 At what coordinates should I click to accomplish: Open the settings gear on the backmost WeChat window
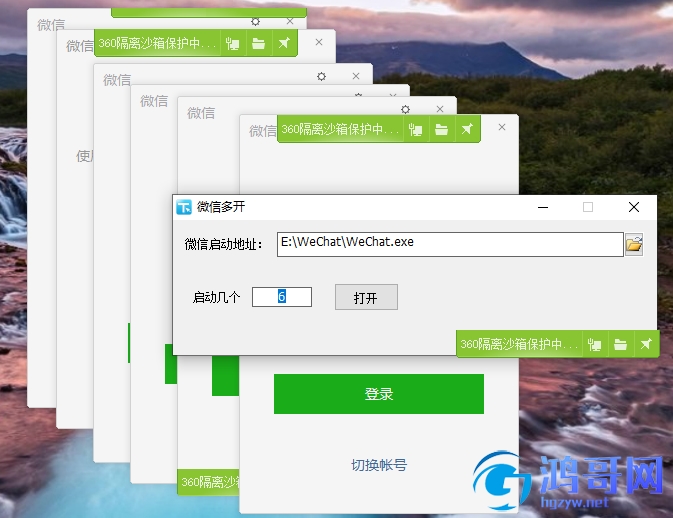pos(255,21)
